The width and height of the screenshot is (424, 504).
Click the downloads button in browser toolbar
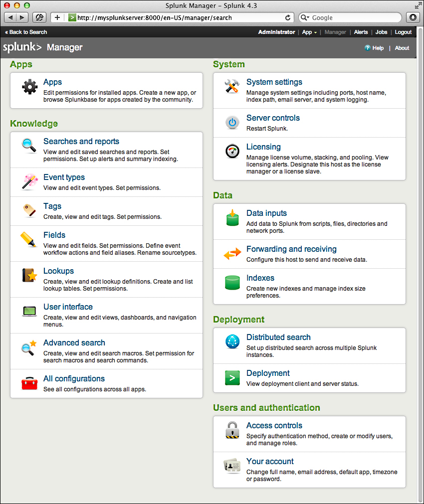[413, 17]
